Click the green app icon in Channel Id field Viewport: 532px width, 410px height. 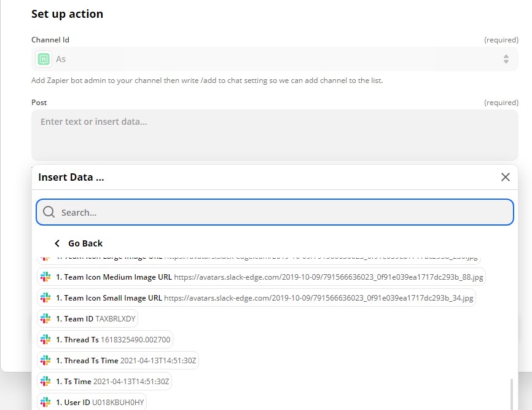[x=44, y=59]
